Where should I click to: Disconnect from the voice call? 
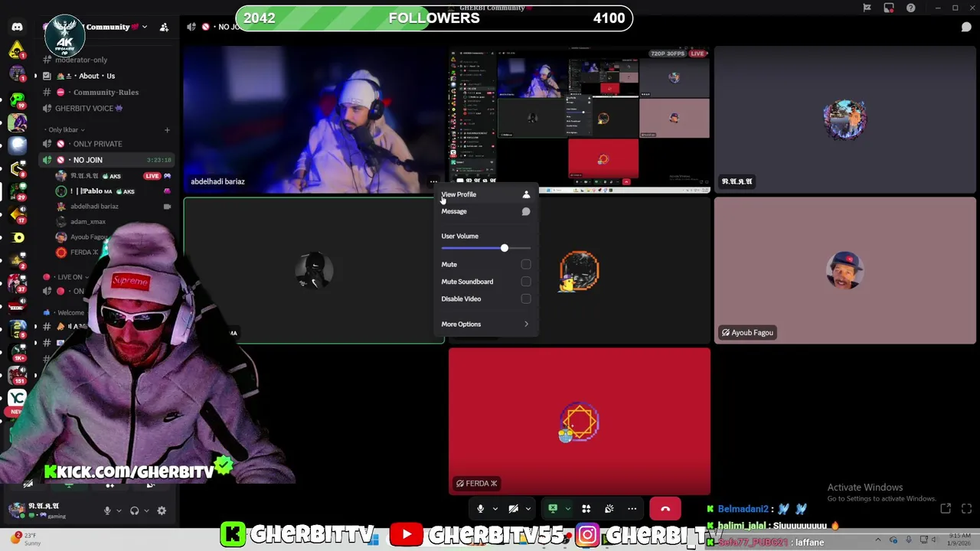[665, 509]
